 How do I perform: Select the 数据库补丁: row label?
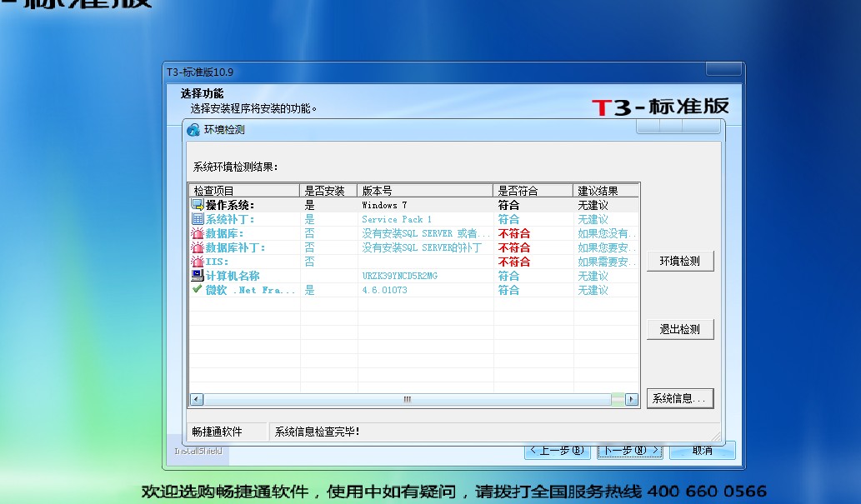pyautogui.click(x=236, y=247)
